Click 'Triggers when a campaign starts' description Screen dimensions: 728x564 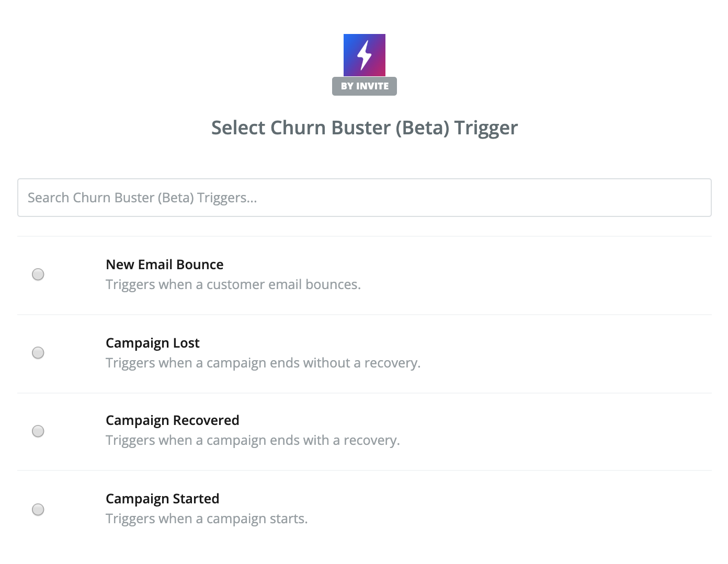point(207,519)
